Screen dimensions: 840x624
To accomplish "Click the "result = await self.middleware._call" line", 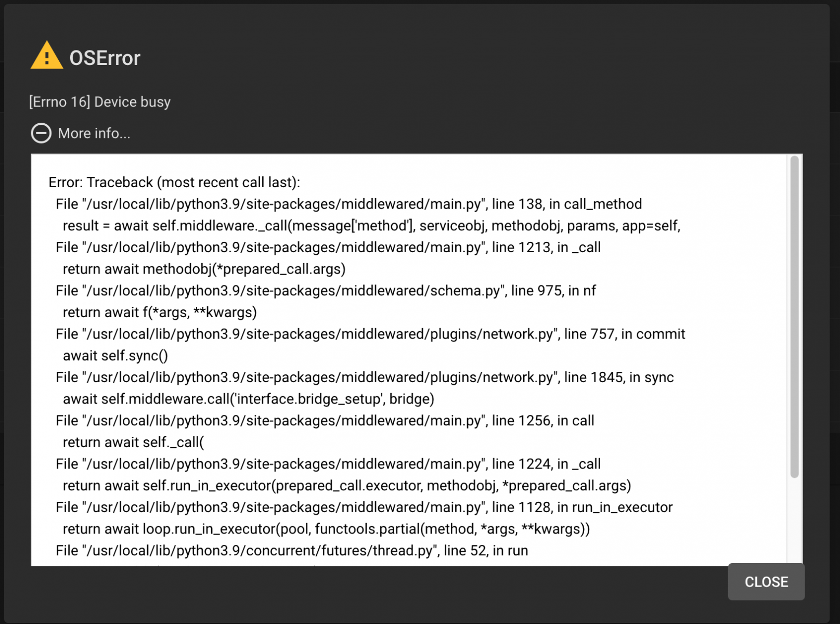I will [371, 226].
